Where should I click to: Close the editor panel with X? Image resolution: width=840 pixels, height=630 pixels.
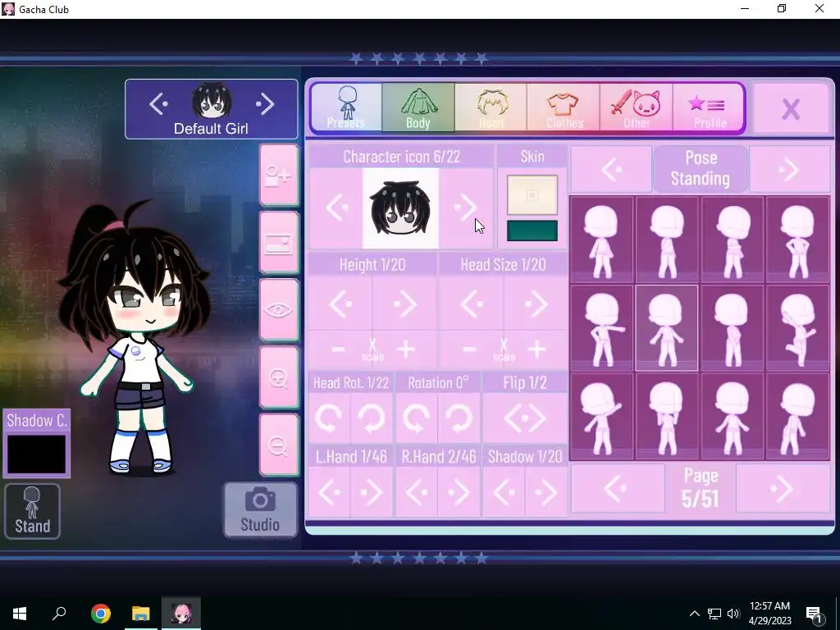[791, 109]
